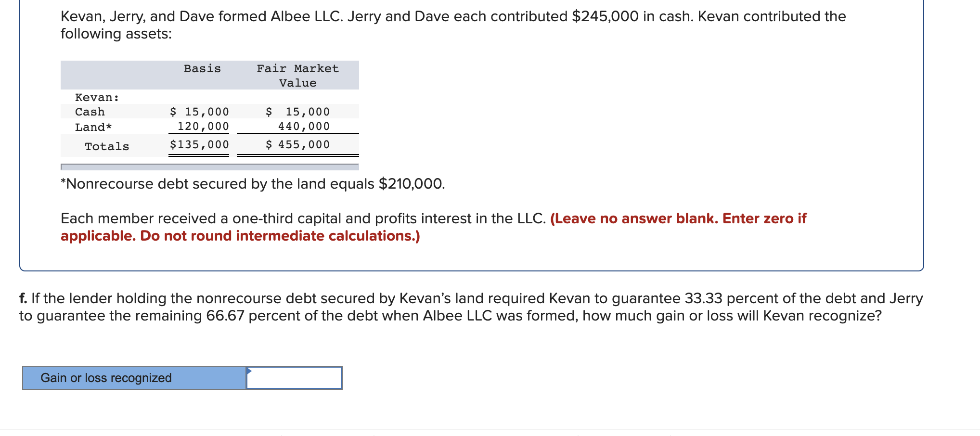The image size is (980, 436).
Task: Select the $135,000 basis total value
Action: coord(199,144)
